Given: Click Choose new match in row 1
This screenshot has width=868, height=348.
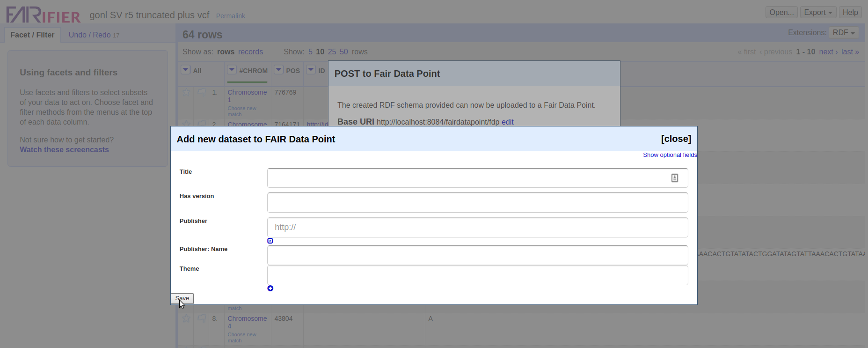Looking at the screenshot, I should [242, 111].
